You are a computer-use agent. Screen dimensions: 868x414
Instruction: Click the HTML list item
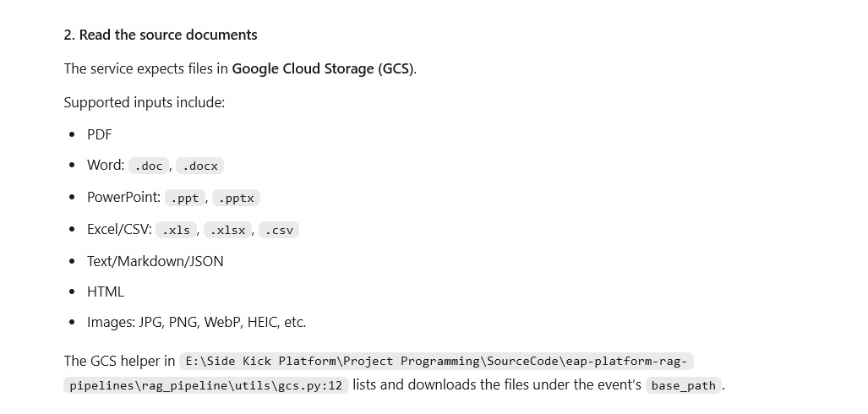105,291
